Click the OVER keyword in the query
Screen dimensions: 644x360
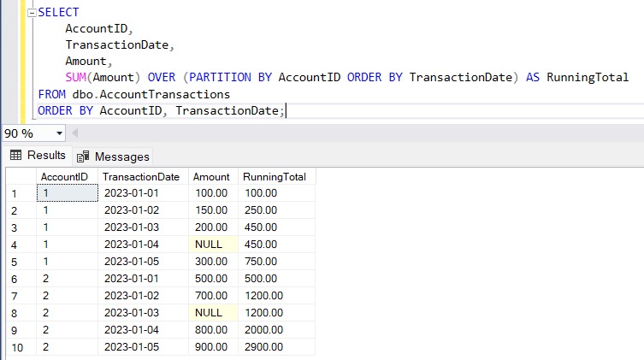pos(162,77)
